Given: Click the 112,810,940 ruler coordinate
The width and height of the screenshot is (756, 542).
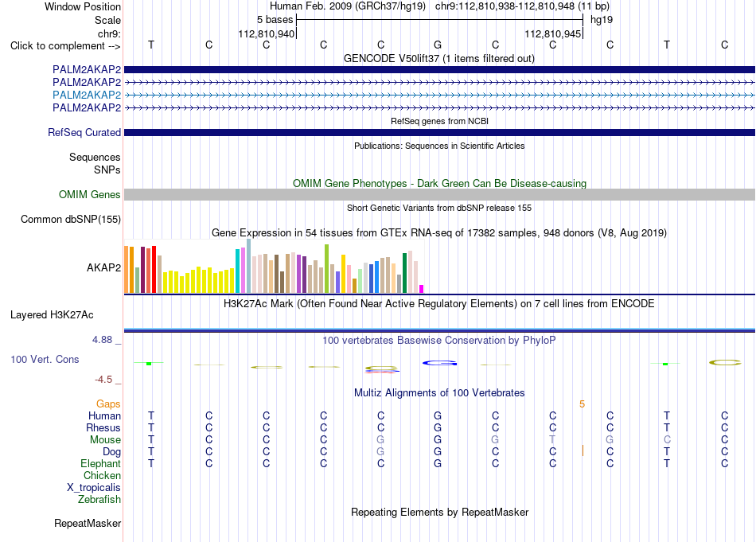Looking at the screenshot, I should [266, 33].
